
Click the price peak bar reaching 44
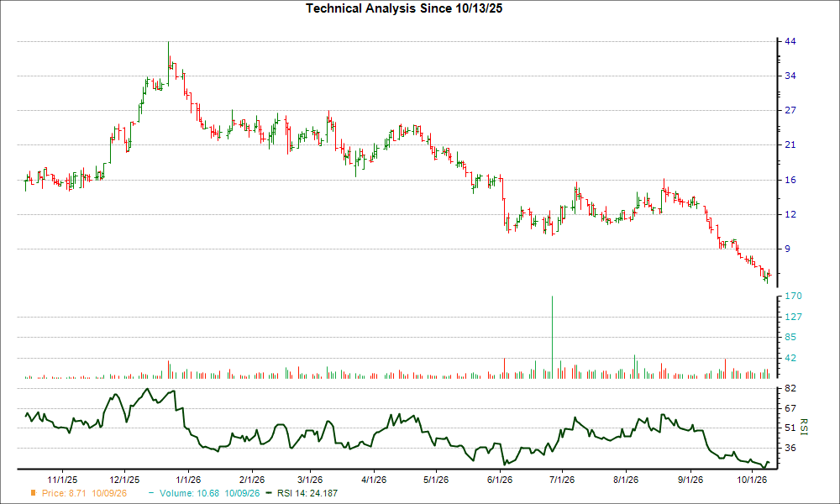click(x=168, y=63)
